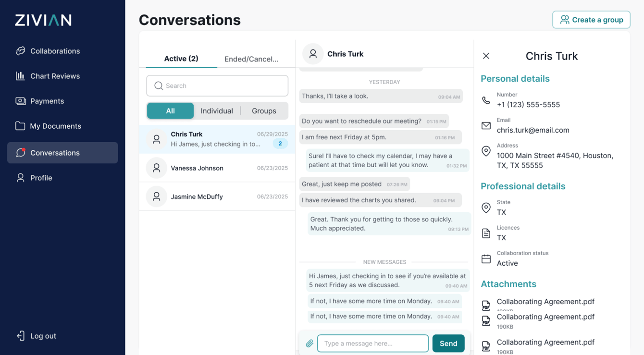644x355 pixels.
Task: Click the Profile person icon
Action: click(x=20, y=178)
